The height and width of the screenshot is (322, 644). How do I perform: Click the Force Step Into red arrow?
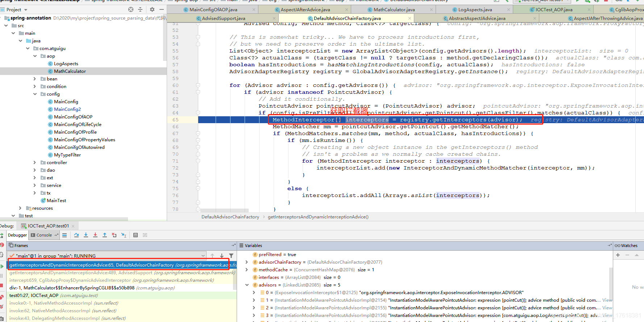tap(95, 235)
